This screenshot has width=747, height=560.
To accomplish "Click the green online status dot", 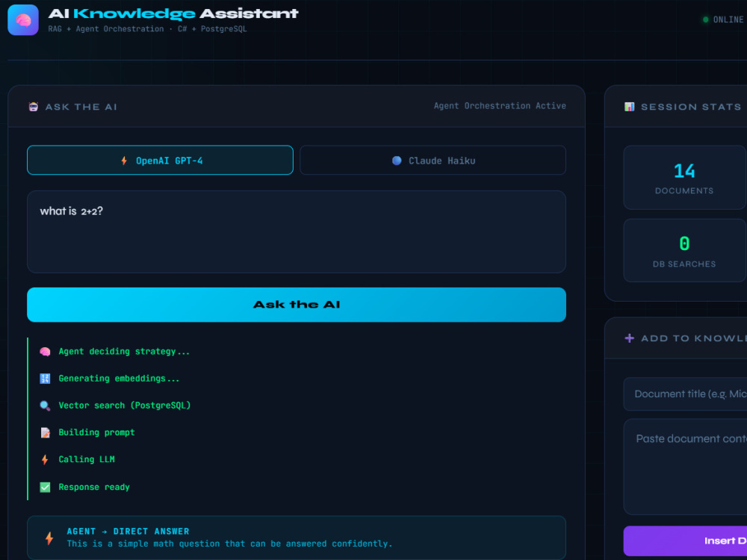I will pyautogui.click(x=706, y=19).
